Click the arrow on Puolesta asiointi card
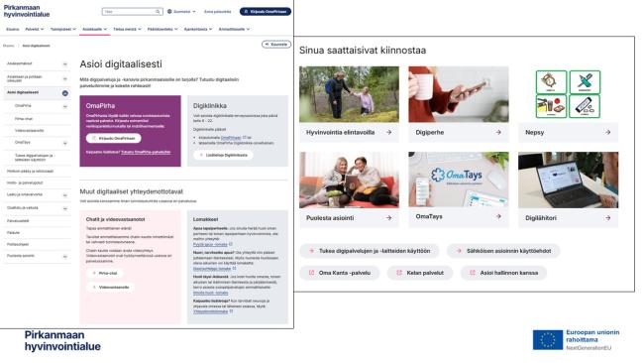644x363 pixels. coord(388,218)
